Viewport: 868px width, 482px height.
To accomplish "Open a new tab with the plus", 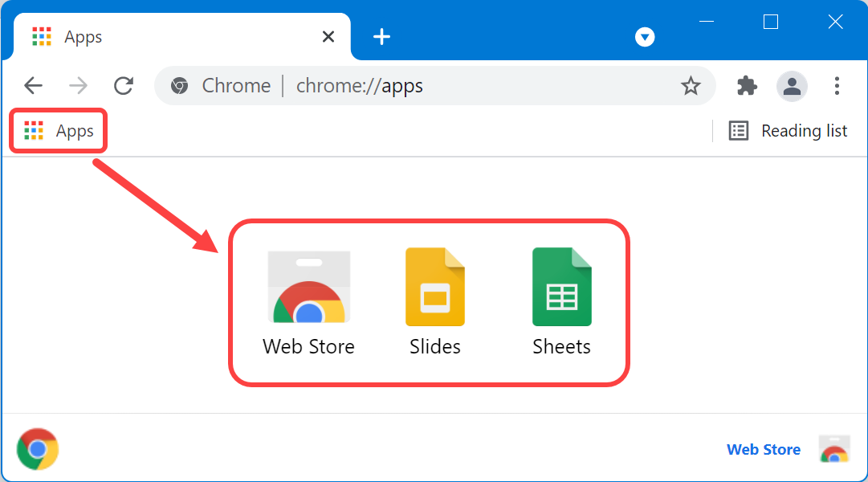I will (381, 36).
